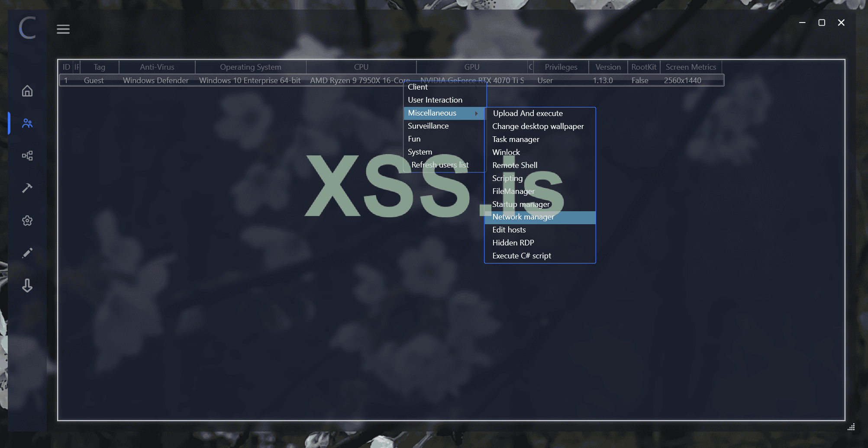This screenshot has height=448, width=868.
Task: Open the User Interaction menu entry
Action: 445,100
